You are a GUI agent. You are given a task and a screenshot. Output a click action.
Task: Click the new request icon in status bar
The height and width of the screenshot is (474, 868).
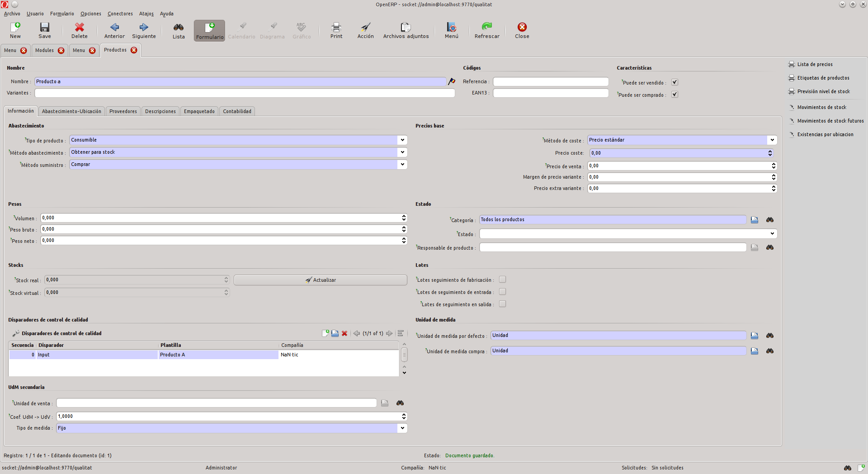862,468
